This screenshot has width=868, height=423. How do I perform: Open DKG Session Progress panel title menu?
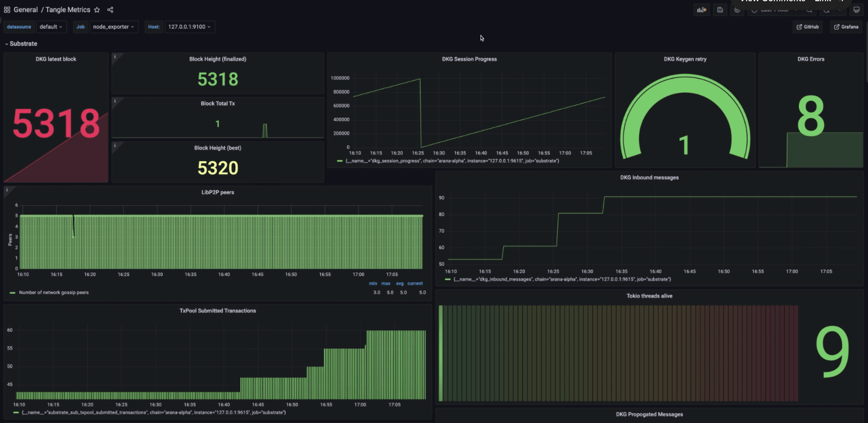point(470,59)
